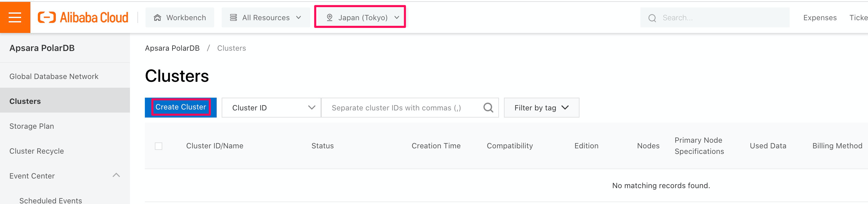Toggle the select-all clusters checkbox
The height and width of the screenshot is (204, 868).
pyautogui.click(x=158, y=146)
